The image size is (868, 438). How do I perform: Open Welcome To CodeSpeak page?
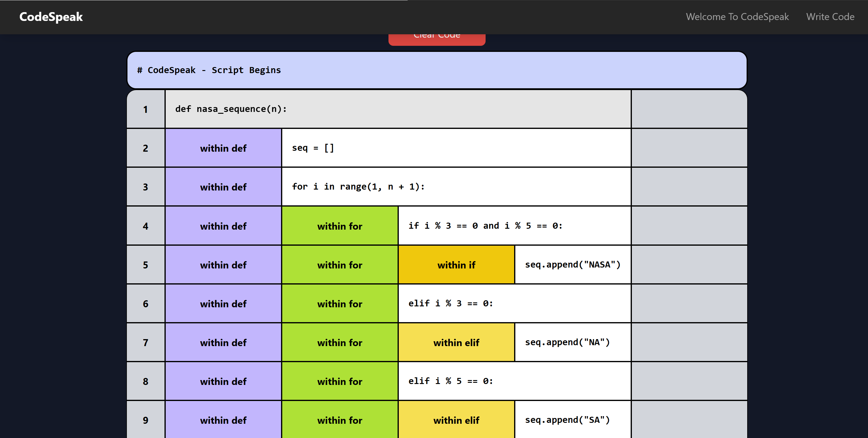[737, 17]
